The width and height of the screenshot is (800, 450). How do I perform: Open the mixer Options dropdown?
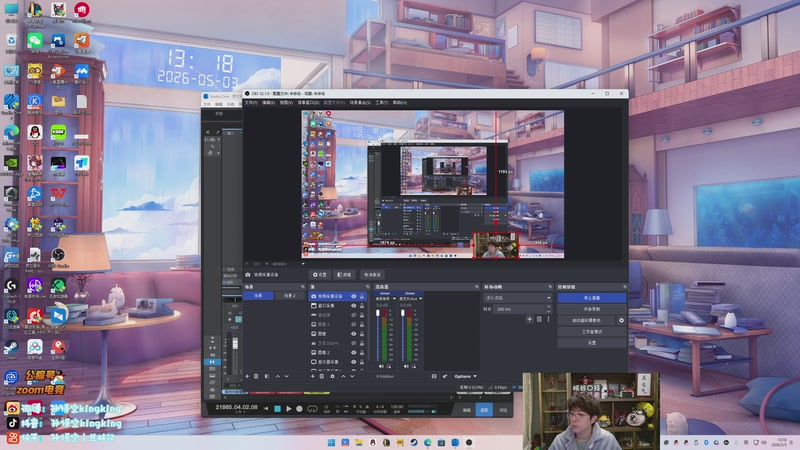(x=465, y=377)
